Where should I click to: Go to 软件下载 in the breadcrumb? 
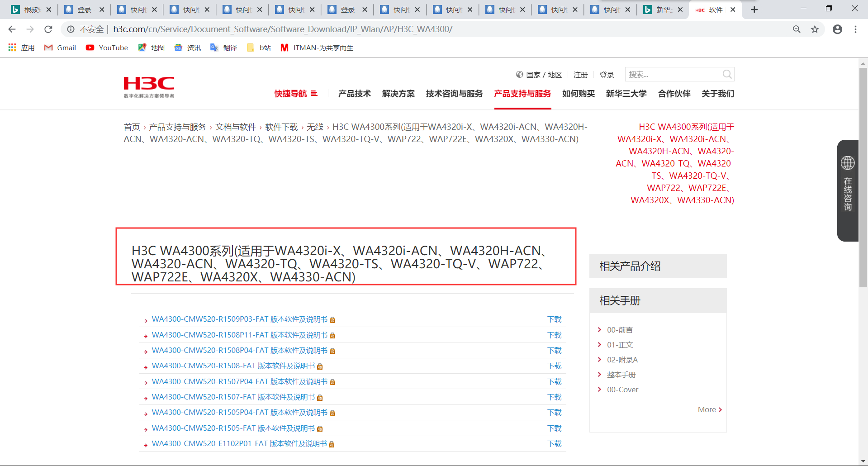click(282, 127)
